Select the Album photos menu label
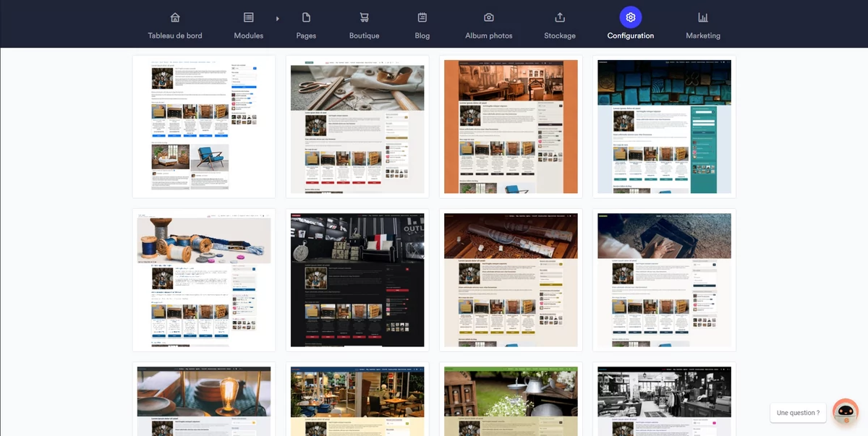 tap(489, 35)
